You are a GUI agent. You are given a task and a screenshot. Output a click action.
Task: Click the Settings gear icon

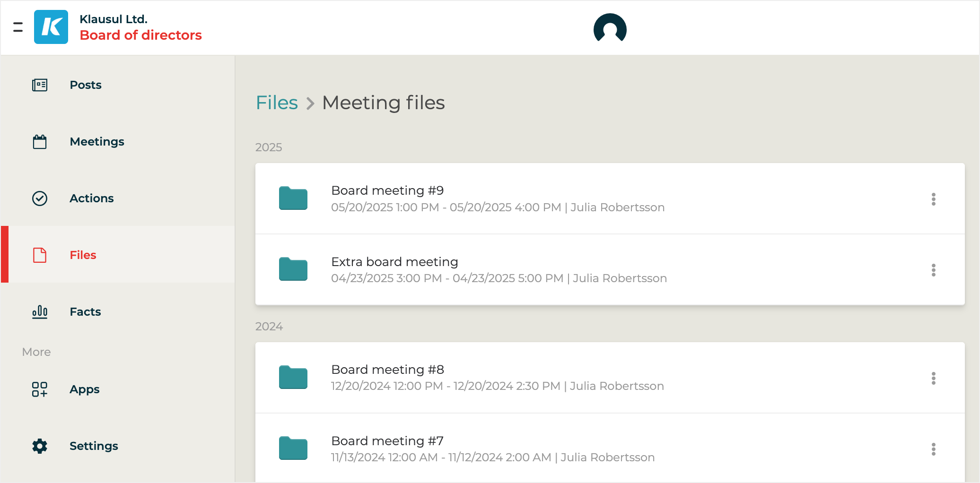[40, 446]
